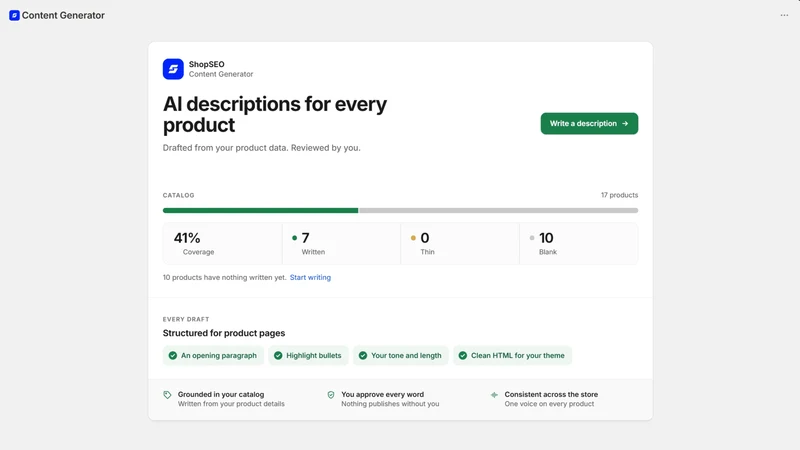Click checkmark icon on An opening paragraph

[x=173, y=356]
